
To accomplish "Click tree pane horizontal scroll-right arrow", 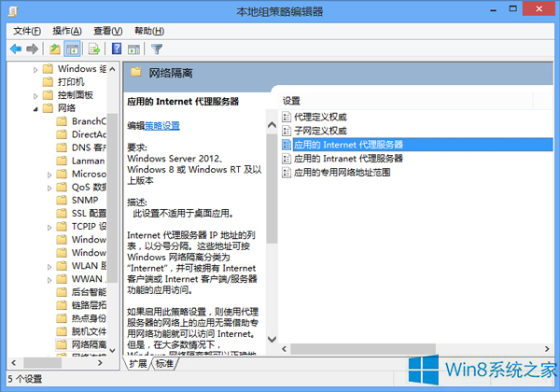I will [100, 363].
